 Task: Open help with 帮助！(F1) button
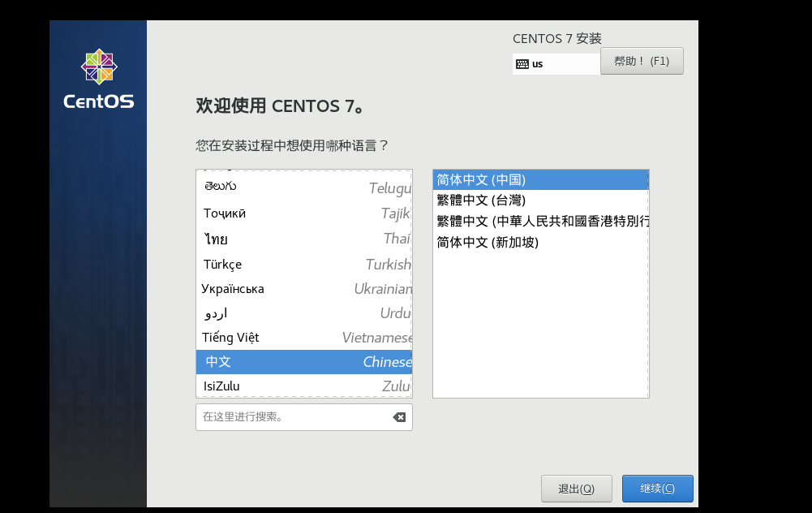pyautogui.click(x=642, y=61)
